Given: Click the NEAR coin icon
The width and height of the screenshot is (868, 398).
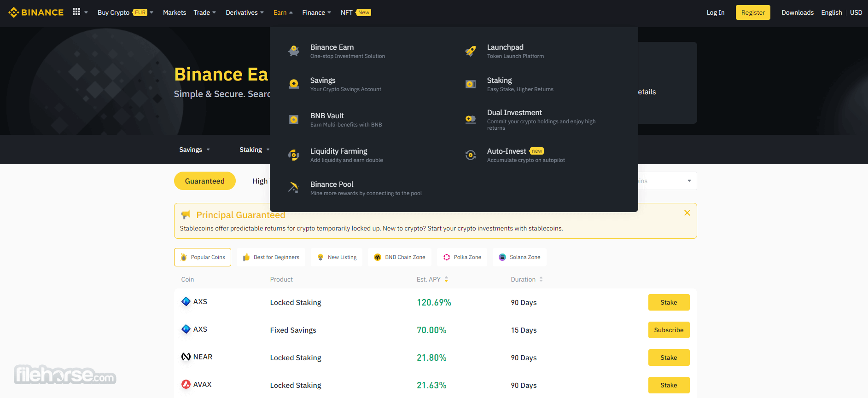Looking at the screenshot, I should (x=186, y=357).
